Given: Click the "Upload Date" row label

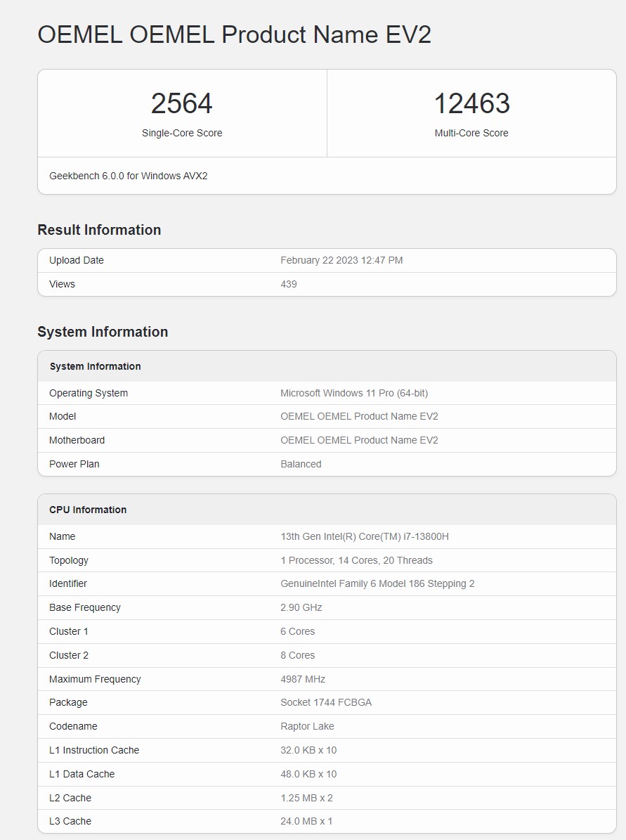Looking at the screenshot, I should [77, 260].
